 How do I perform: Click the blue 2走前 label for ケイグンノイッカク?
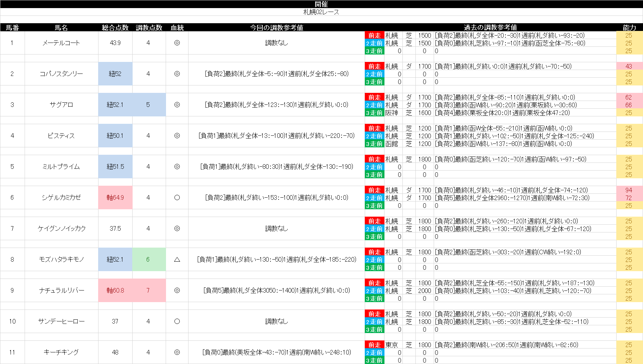pos(374,229)
